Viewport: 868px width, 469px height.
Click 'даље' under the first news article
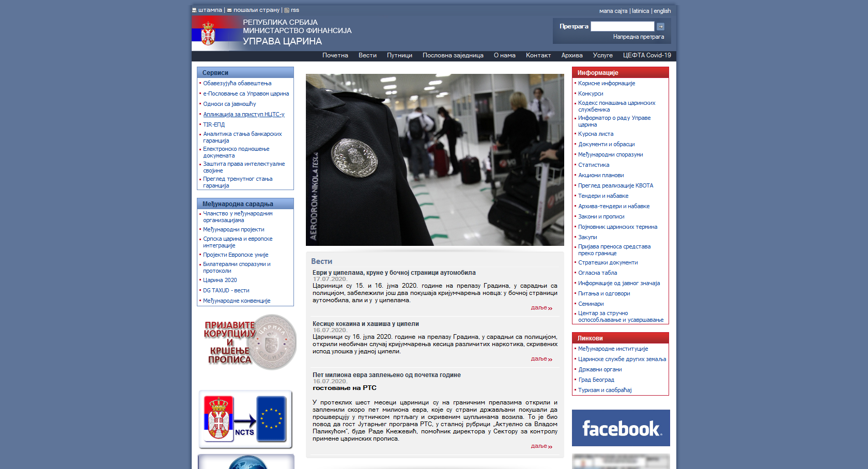click(541, 308)
